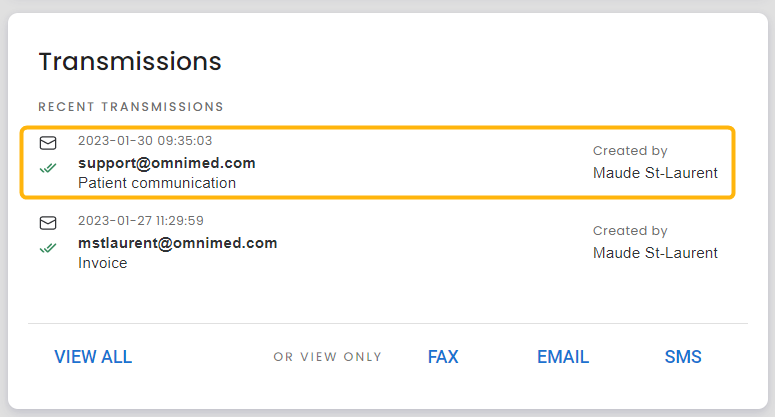Select support@omnimed.com email address
Viewport: 775px width, 417px height.
click(x=167, y=163)
